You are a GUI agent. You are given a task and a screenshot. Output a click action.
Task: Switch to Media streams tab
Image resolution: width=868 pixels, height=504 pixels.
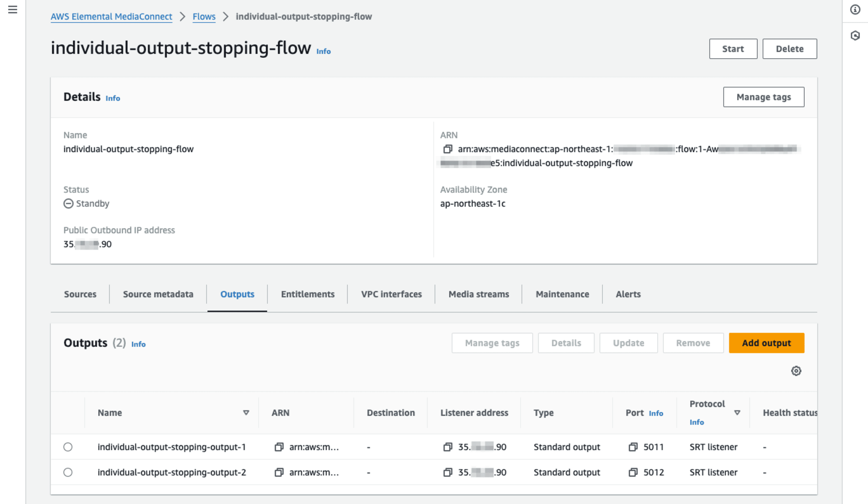pyautogui.click(x=479, y=294)
